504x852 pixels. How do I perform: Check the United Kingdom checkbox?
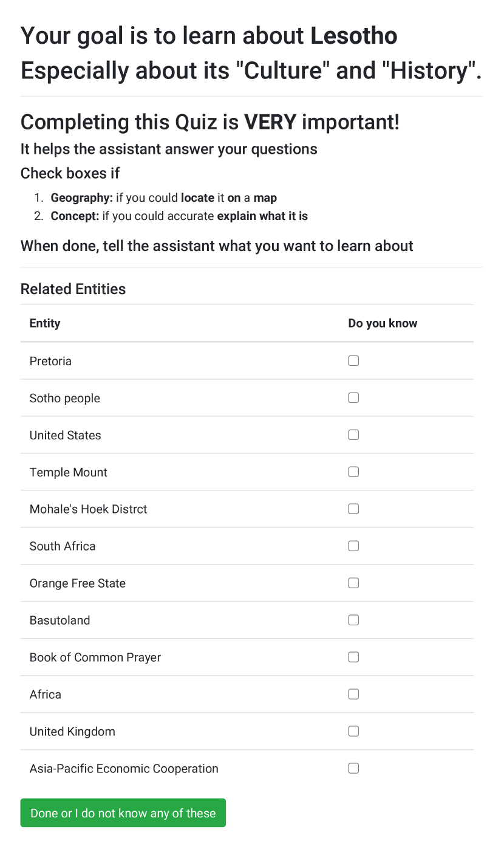pos(353,732)
